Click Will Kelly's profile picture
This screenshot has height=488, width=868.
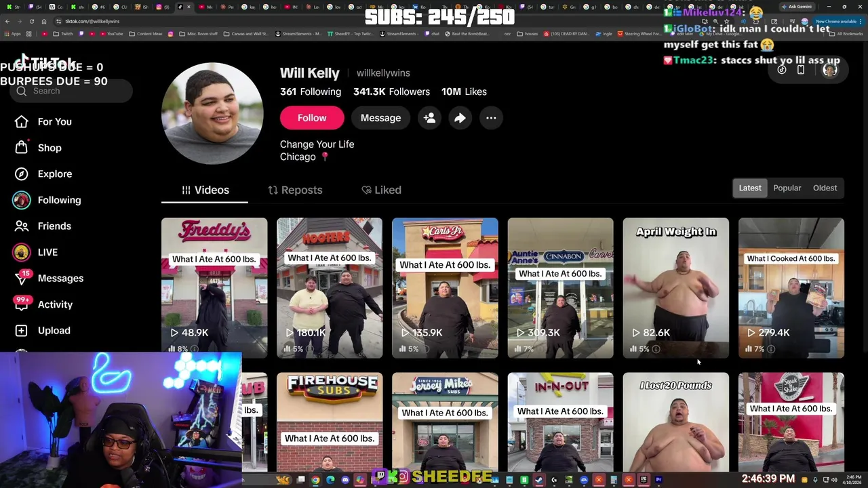coord(212,113)
